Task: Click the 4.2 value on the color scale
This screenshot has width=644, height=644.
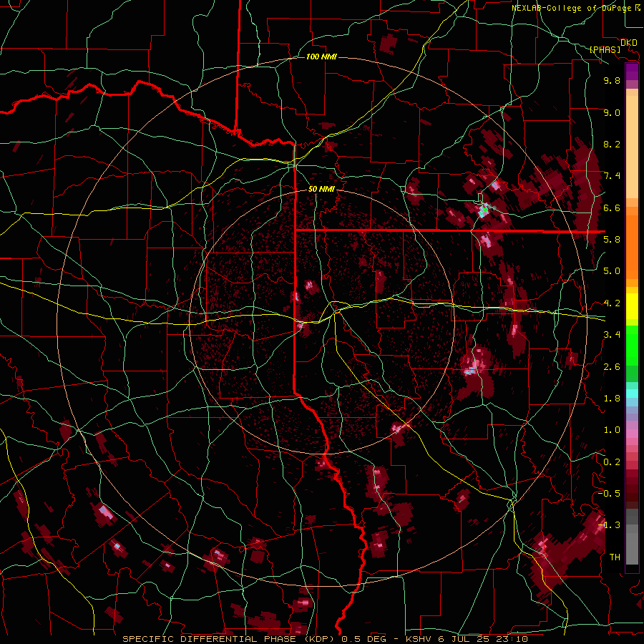Action: click(612, 303)
